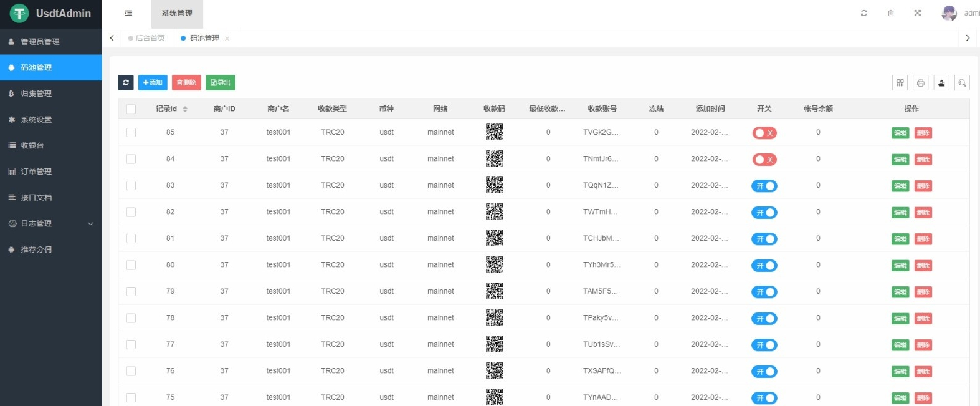Open 收银台 in the sidebar
The image size is (980, 406).
pos(51,145)
